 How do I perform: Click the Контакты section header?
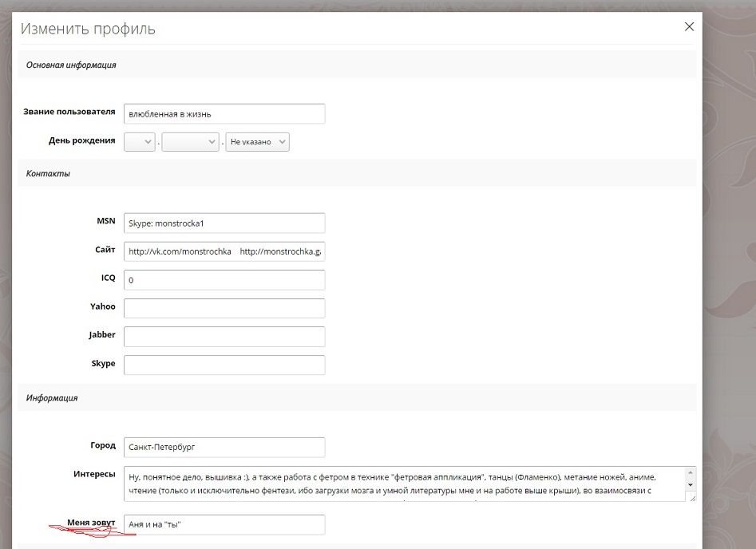(48, 173)
